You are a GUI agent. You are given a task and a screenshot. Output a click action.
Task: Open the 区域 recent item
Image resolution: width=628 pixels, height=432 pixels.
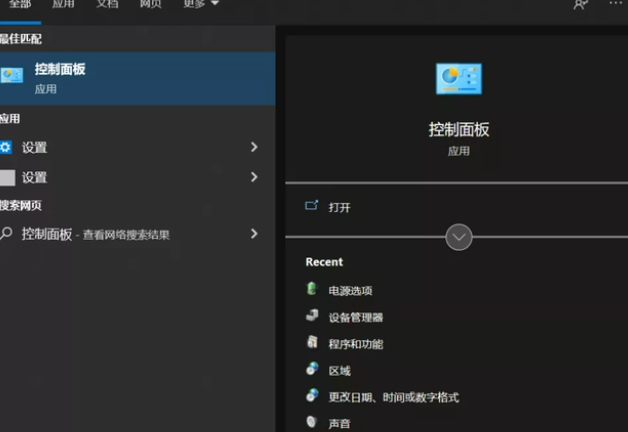339,370
